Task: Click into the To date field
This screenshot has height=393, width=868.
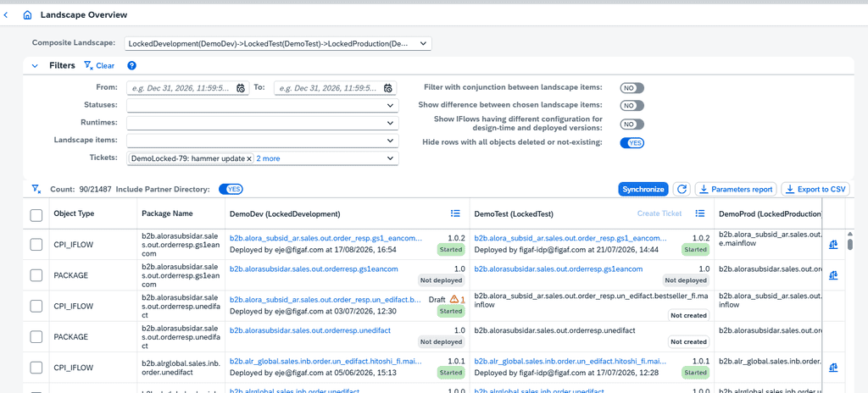Action: [328, 88]
